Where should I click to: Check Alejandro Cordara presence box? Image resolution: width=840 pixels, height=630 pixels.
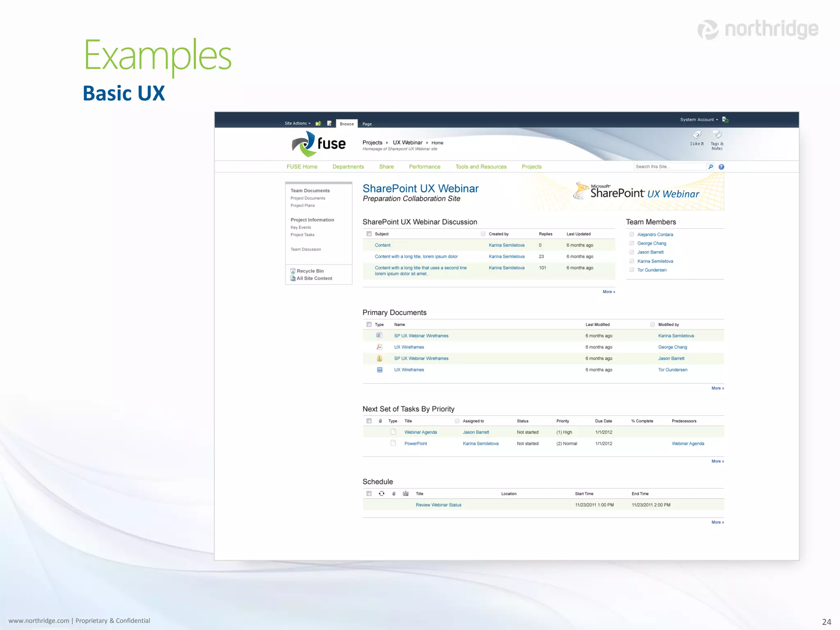(x=632, y=235)
